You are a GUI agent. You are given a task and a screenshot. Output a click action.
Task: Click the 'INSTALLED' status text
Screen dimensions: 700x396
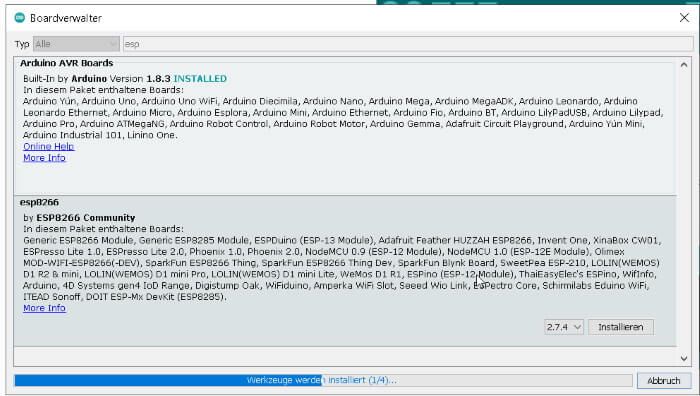(200, 79)
